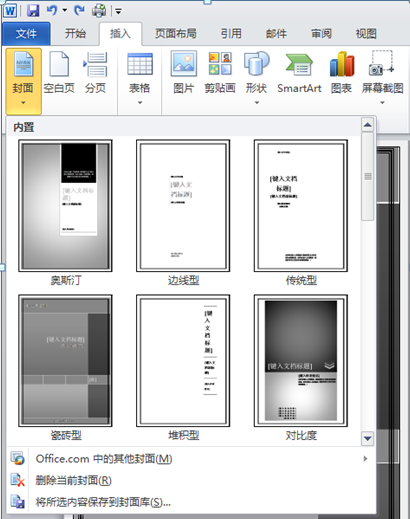Choose the 边线型 cover page thumbnail
The width and height of the screenshot is (410, 519).
(x=183, y=206)
